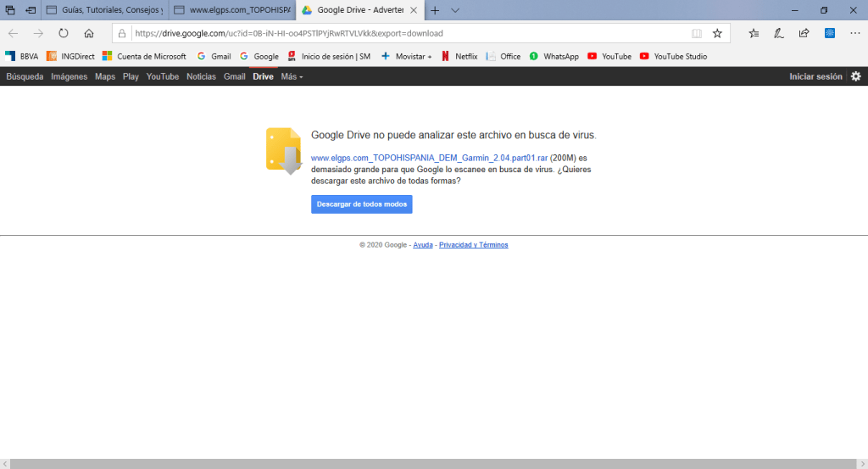Screen dimensions: 868x469
Task: Open the Privacidad y Términos link
Action: [473, 245]
